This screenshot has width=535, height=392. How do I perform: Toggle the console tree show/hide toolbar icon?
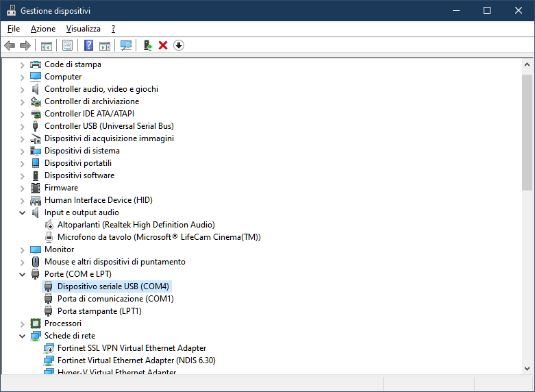[x=47, y=45]
